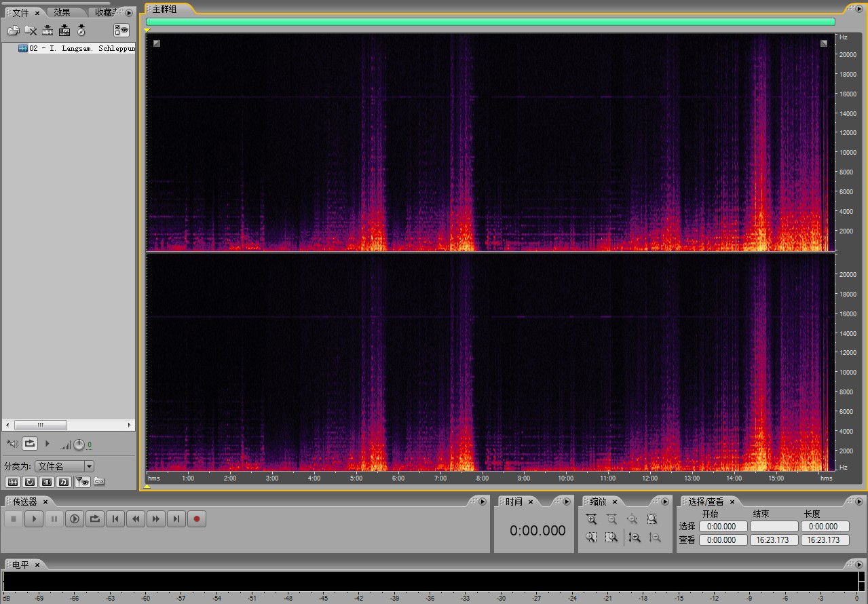This screenshot has width=868, height=604.
Task: Open the 文件 panel flyout menu arrow
Action: (129, 12)
